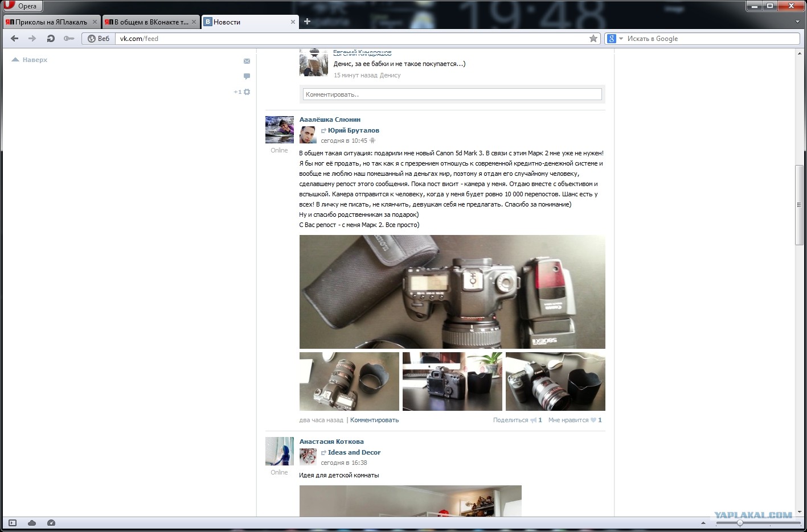Viewport: 807px width, 532px height.
Task: Open the red-ring lens camera thumbnail
Action: point(555,381)
